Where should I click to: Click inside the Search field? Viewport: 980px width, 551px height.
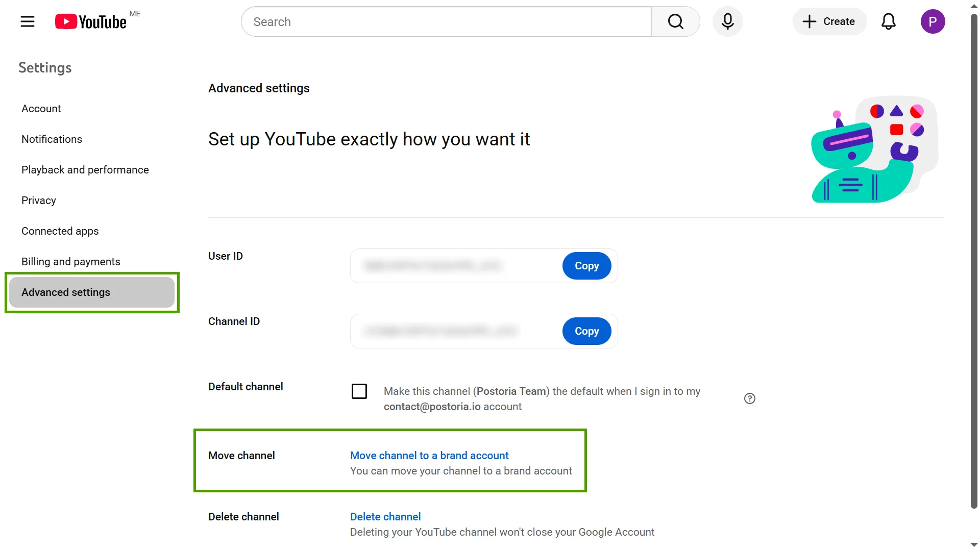pos(444,21)
